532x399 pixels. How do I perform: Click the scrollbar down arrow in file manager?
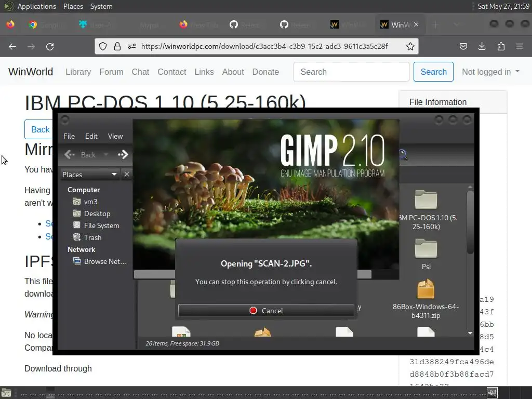(470, 333)
